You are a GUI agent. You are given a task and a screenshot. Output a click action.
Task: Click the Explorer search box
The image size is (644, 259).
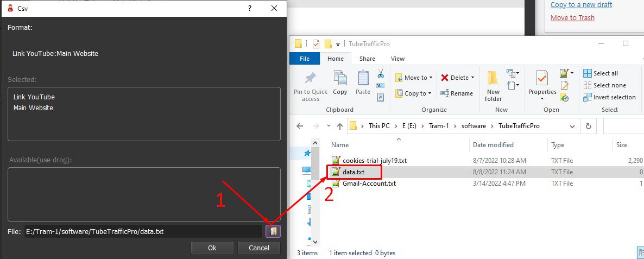[623, 126]
